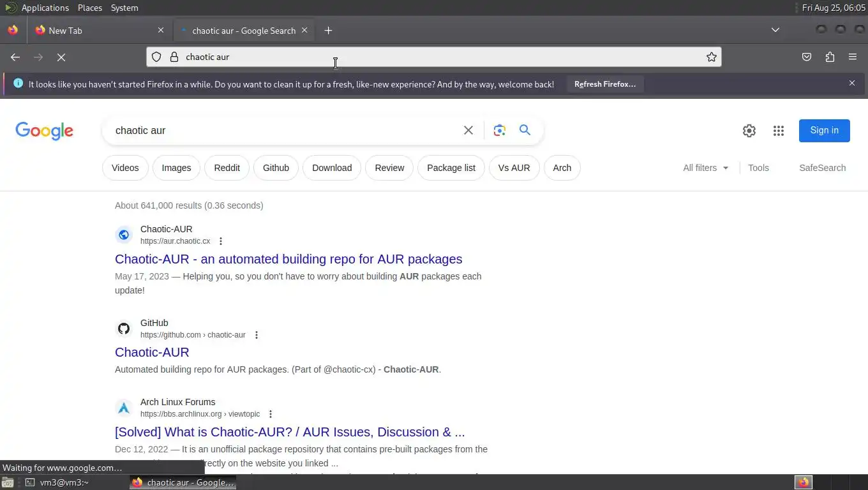Image resolution: width=868 pixels, height=490 pixels.
Task: Click the GitHub favicon in results
Action: click(x=124, y=329)
